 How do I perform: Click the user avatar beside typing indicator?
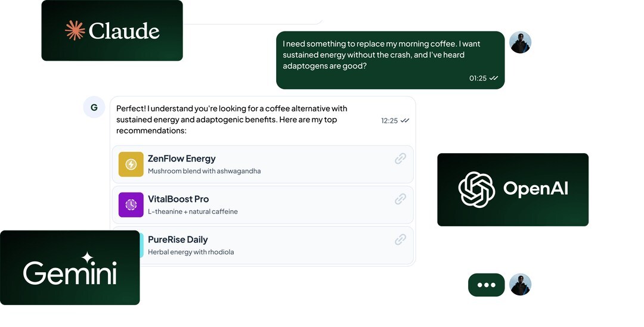point(520,285)
